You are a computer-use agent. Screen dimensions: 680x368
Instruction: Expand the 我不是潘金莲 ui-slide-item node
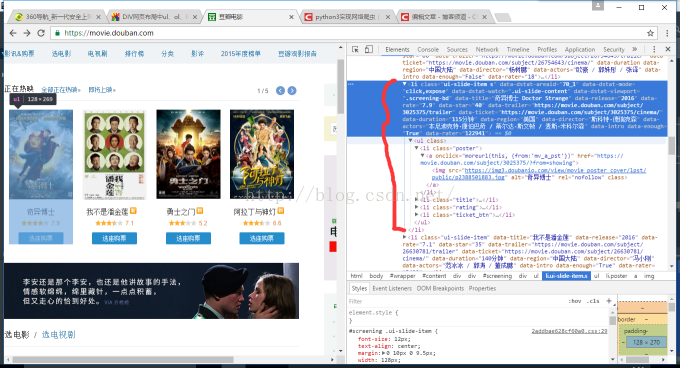point(404,237)
